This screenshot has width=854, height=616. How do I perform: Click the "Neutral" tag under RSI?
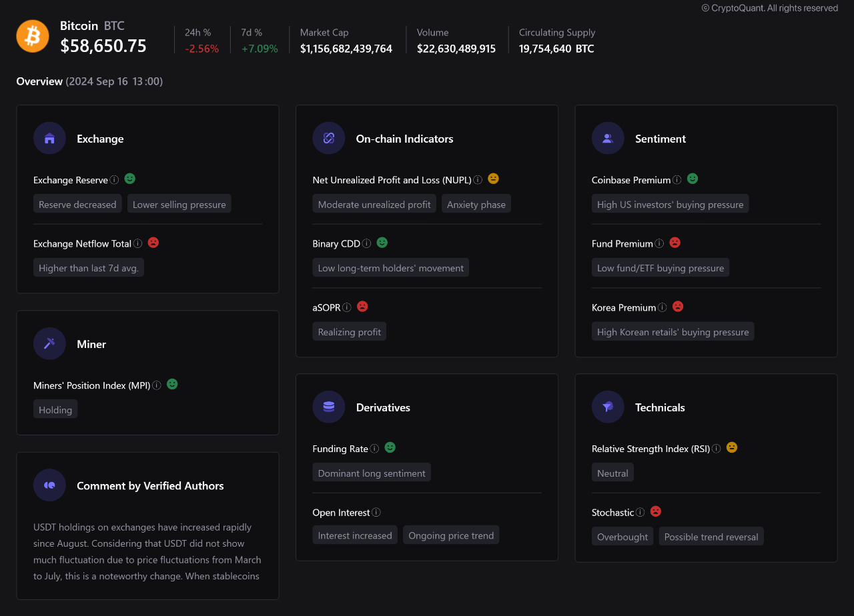pos(612,473)
